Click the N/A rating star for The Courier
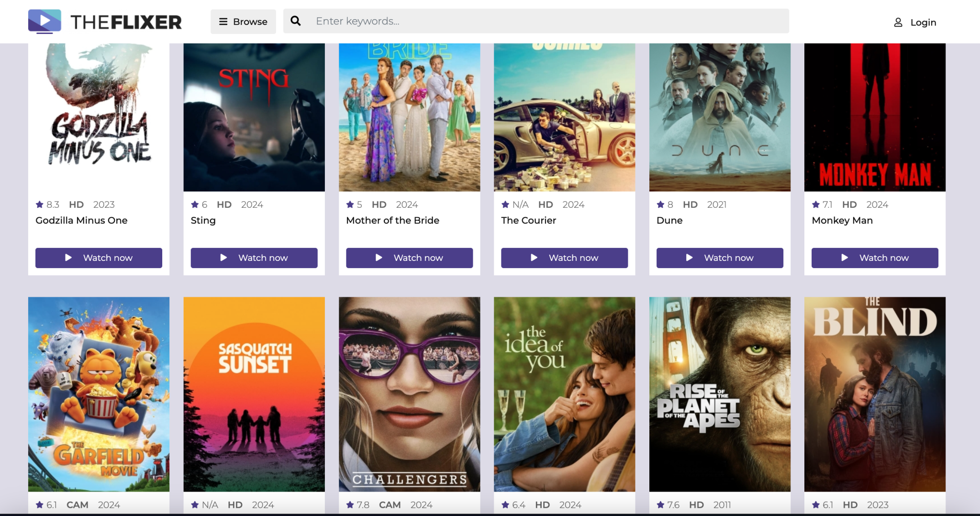This screenshot has height=516, width=980. pyautogui.click(x=505, y=204)
